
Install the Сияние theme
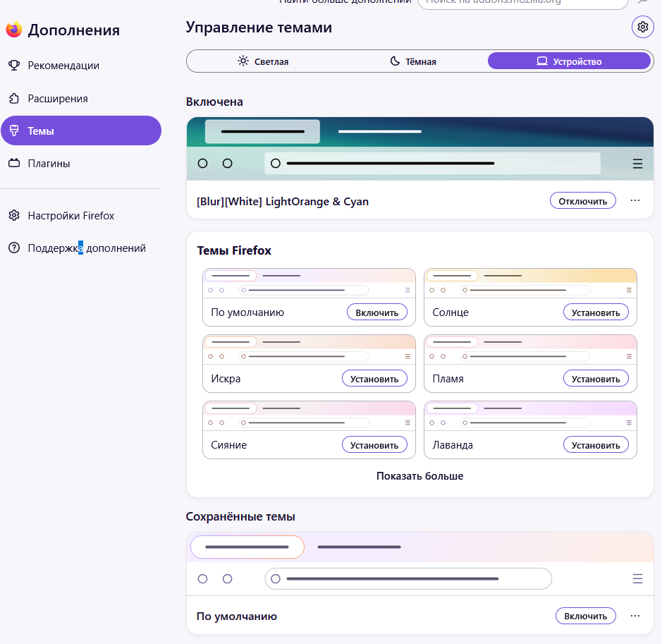(x=374, y=445)
